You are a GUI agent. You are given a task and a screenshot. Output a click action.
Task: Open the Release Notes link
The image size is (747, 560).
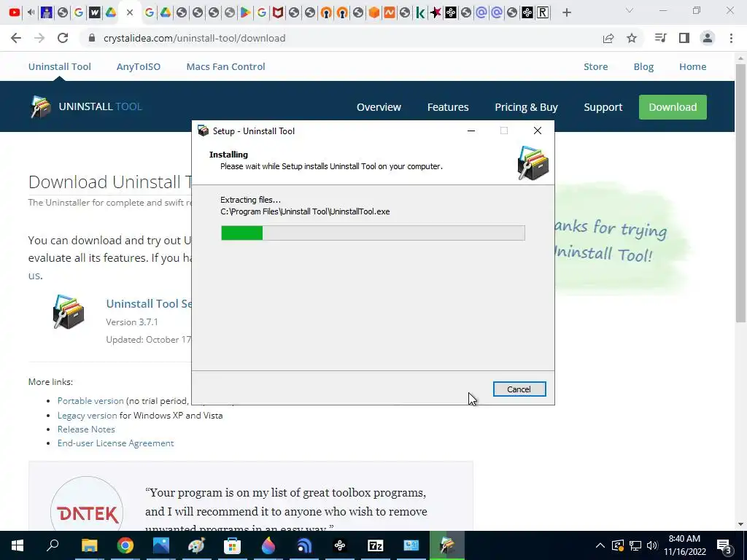point(86,429)
